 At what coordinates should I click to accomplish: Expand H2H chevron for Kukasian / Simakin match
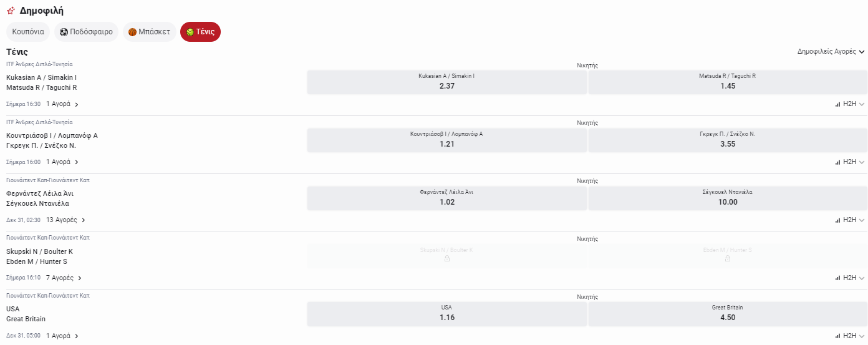coord(862,104)
